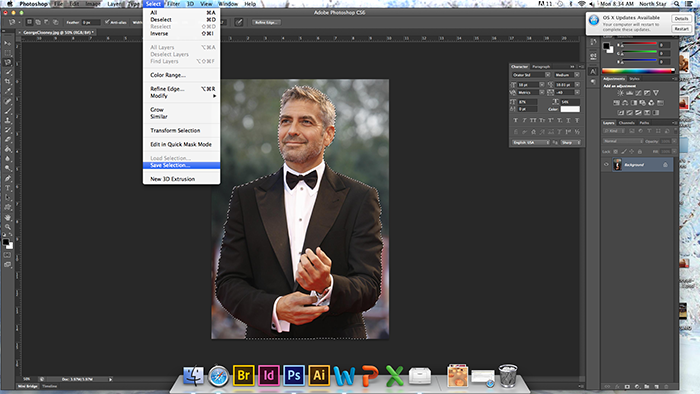Screen dimensions: 700x394
Task: Choose Edit in Quick Mask Mode
Action: click(x=181, y=144)
